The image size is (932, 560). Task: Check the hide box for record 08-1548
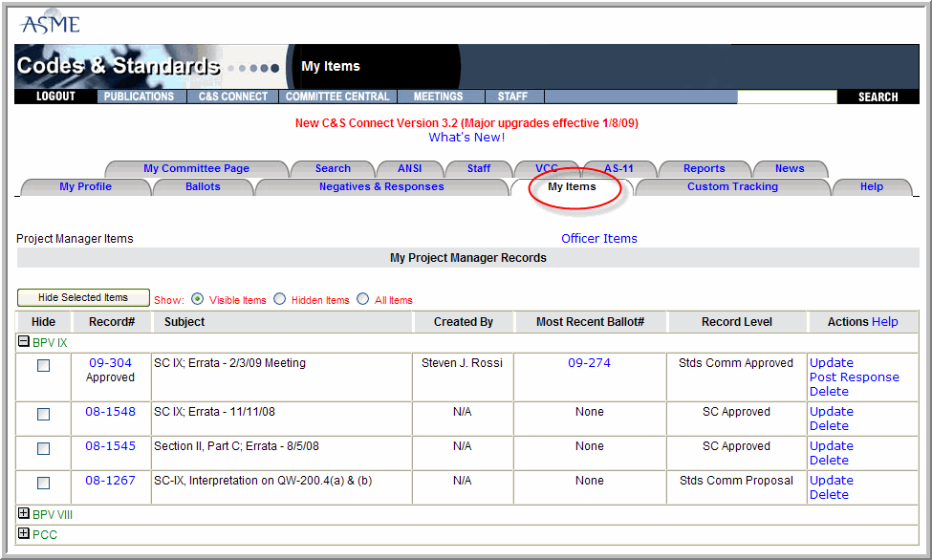[43, 415]
